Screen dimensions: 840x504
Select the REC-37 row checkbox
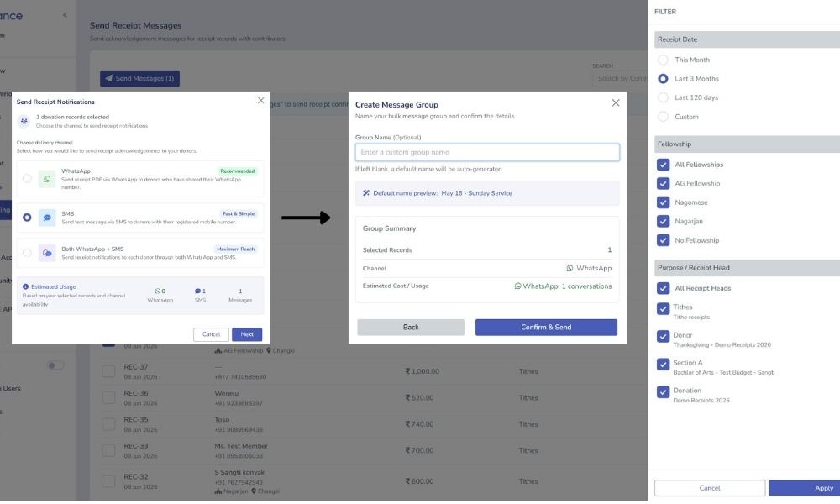(x=108, y=370)
